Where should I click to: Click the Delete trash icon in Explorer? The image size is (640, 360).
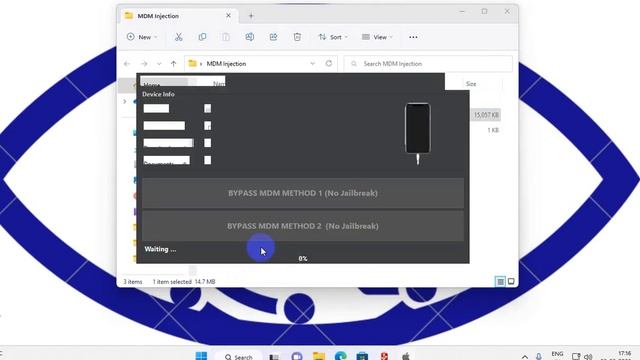[x=297, y=37]
